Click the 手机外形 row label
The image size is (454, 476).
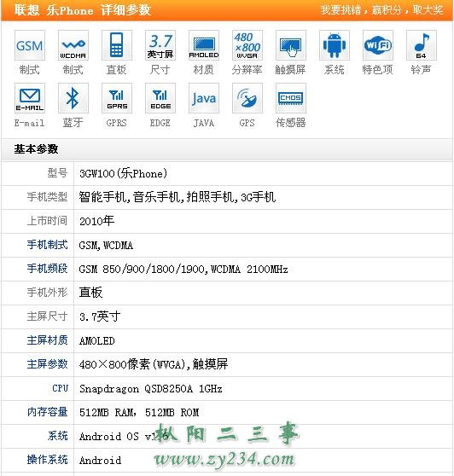pyautogui.click(x=47, y=293)
